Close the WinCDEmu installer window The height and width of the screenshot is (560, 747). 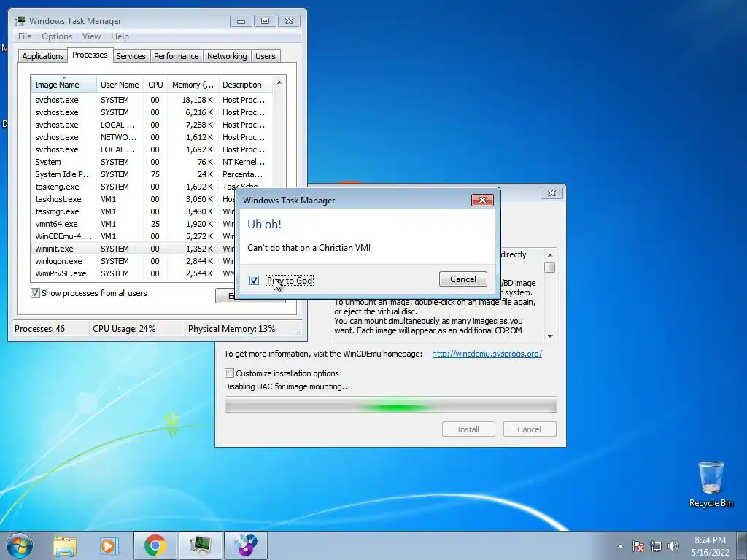[551, 192]
